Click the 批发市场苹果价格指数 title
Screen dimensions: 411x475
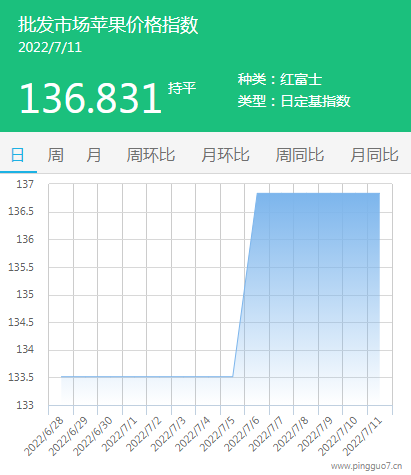click(108, 25)
